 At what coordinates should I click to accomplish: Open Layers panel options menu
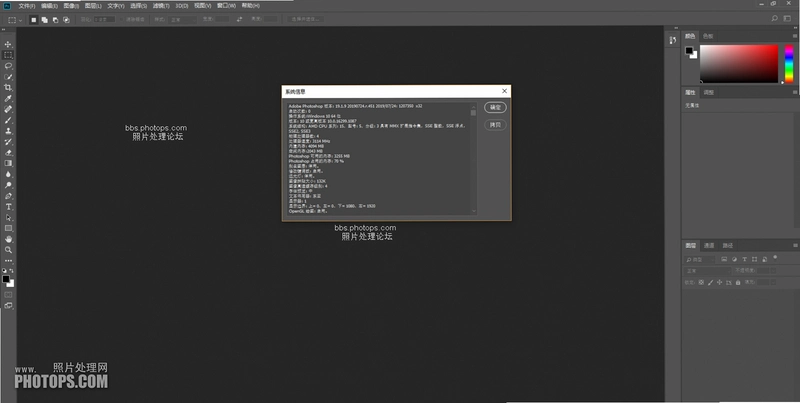pos(795,245)
